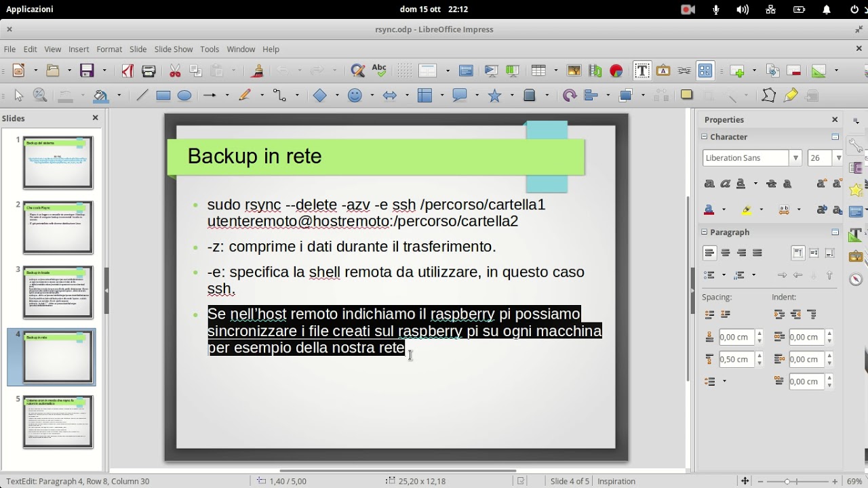Click the system volume icon in top panel

coord(743,9)
